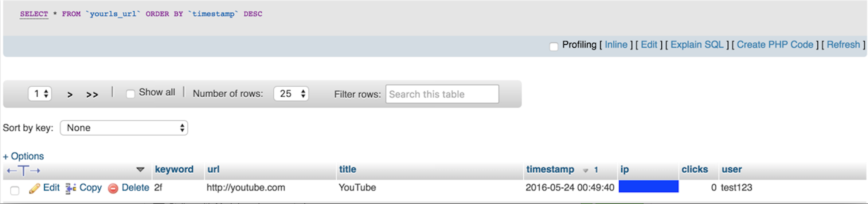Click the red Delete icon
Image resolution: width=868 pixels, height=204 pixels.
pyautogui.click(x=113, y=188)
